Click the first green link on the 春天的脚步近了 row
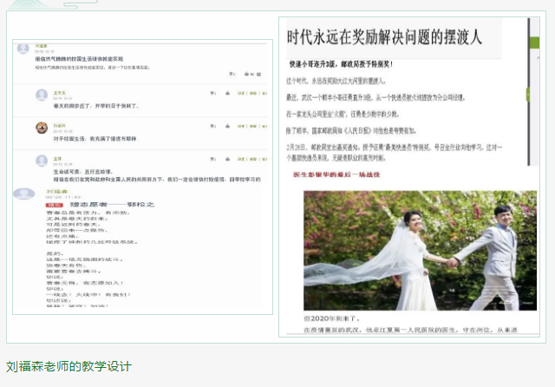Image resolution: width=555 pixels, height=387 pixels. [241, 93]
